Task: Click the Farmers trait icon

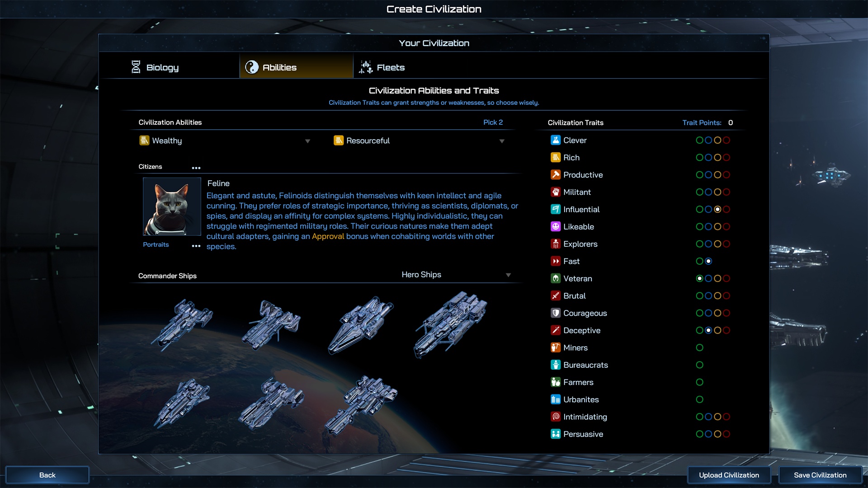Action: click(x=556, y=382)
